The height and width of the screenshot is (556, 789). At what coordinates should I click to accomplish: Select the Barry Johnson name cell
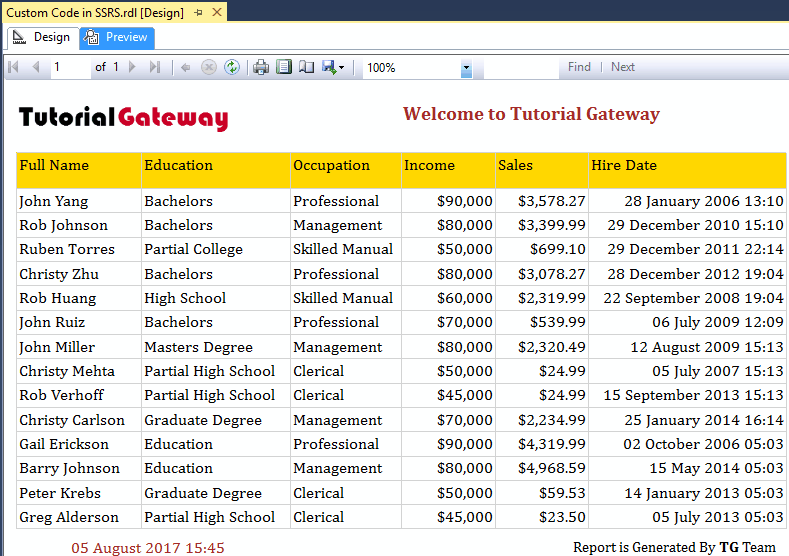(x=78, y=468)
